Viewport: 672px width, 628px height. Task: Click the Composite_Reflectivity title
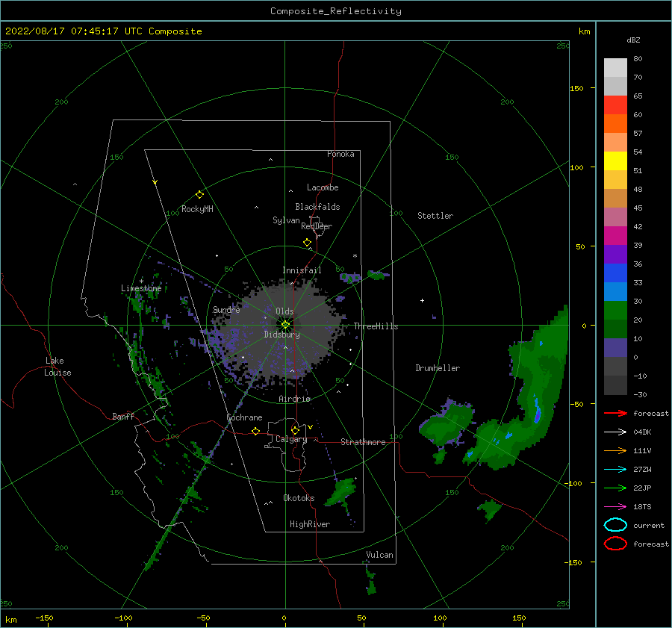(336, 11)
